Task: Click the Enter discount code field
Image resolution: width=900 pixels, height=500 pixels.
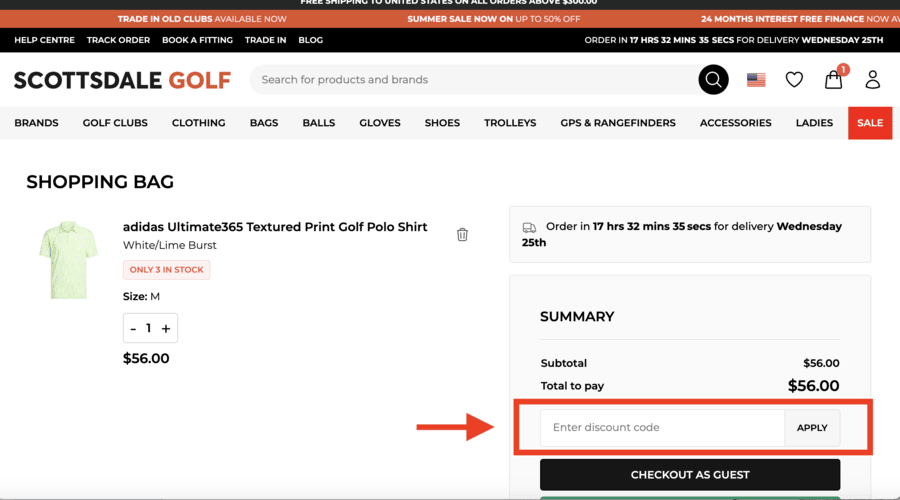Action: 662,428
